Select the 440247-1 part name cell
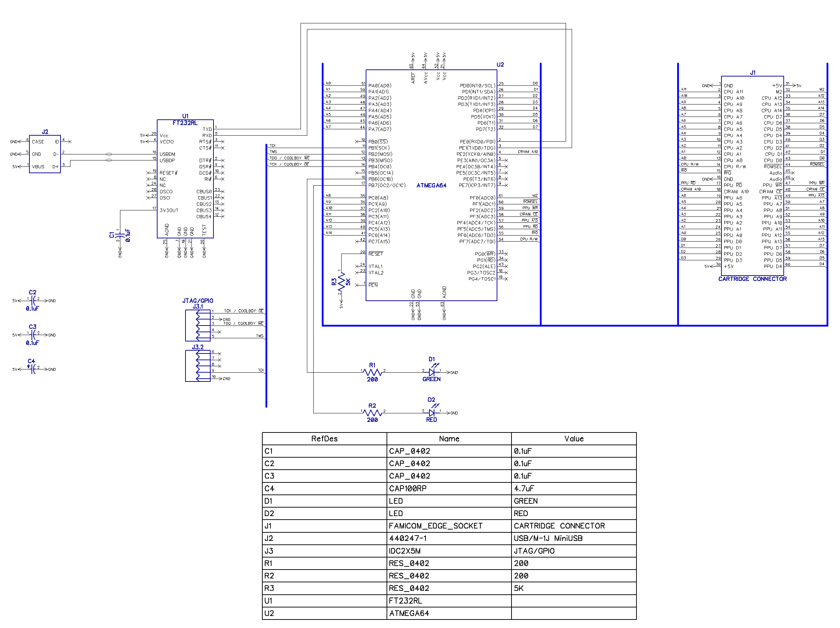840x628 pixels. pos(449,538)
